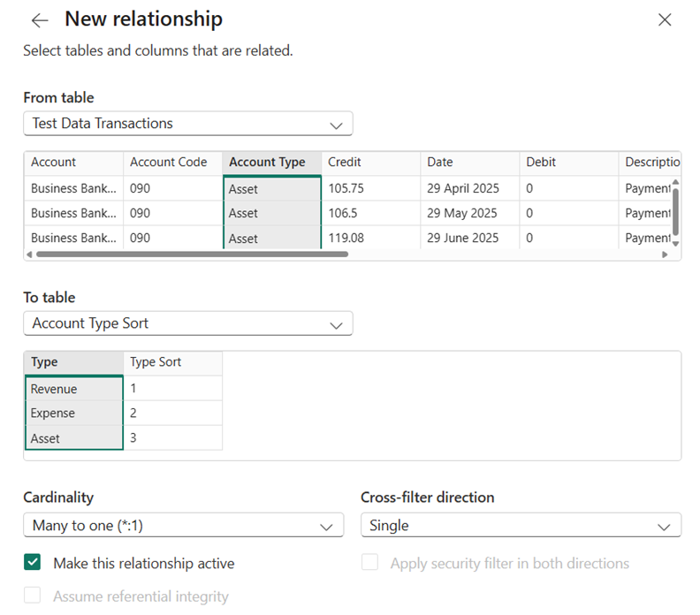Click the vertical scrollbar down arrow

pyautogui.click(x=676, y=243)
